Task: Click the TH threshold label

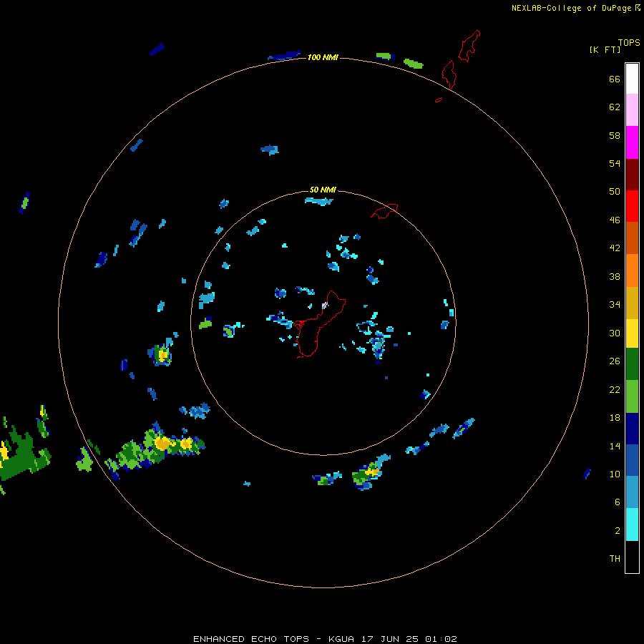Action: 615,559
